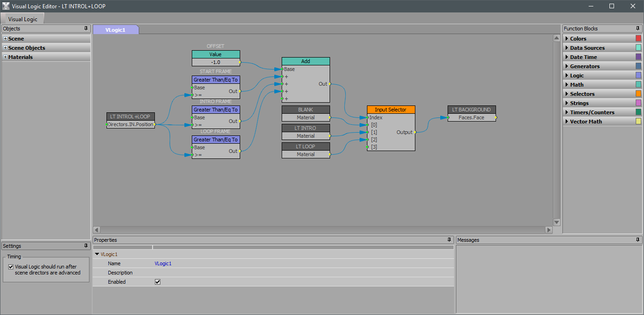The height and width of the screenshot is (315, 644).
Task: Switch to the VLogic1 tab
Action: (115, 29)
